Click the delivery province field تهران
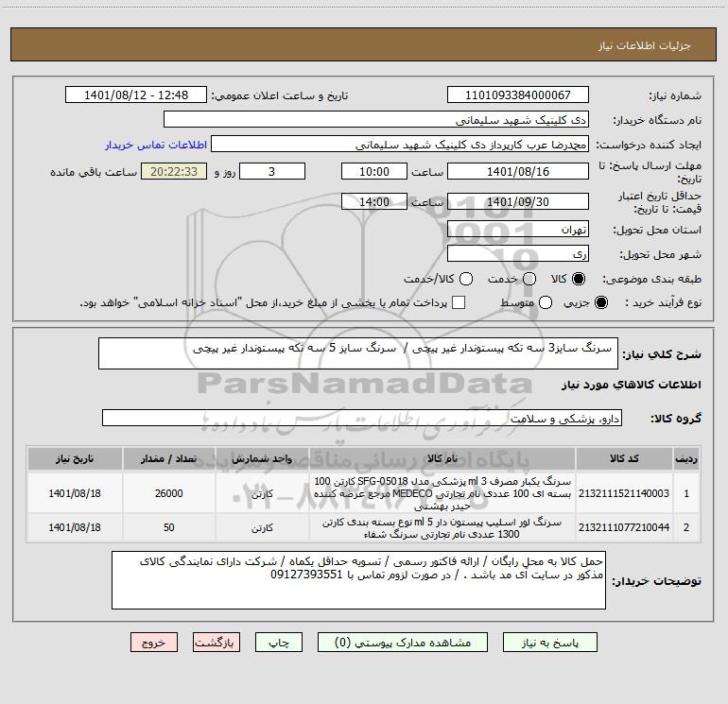The width and height of the screenshot is (728, 704). coord(518,229)
